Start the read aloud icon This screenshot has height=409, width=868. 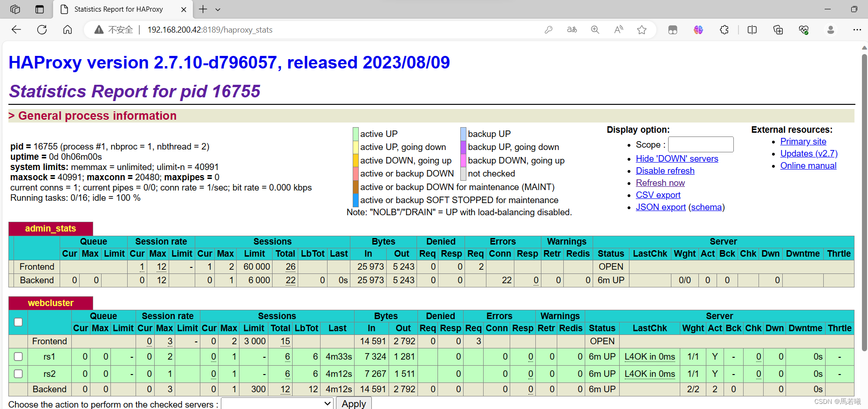[618, 30]
